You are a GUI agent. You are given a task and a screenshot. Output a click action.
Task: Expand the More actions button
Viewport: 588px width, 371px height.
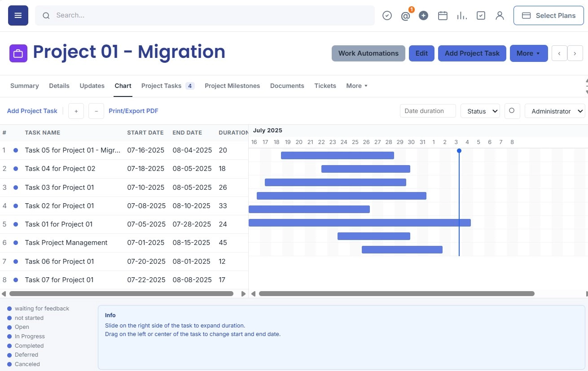pos(529,53)
